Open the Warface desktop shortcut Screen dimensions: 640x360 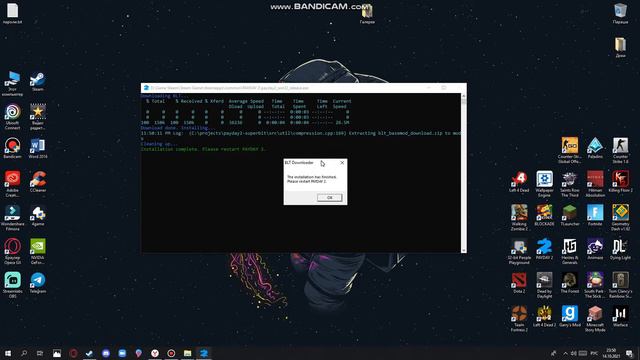tap(620, 316)
